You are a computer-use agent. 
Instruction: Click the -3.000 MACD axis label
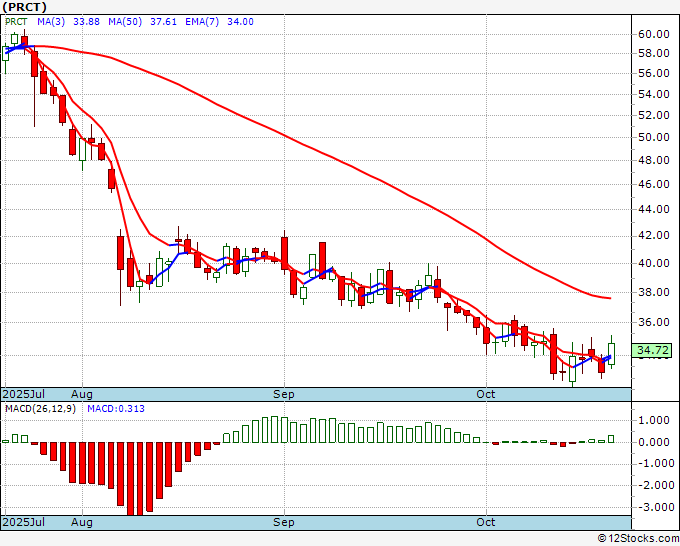(x=656, y=507)
